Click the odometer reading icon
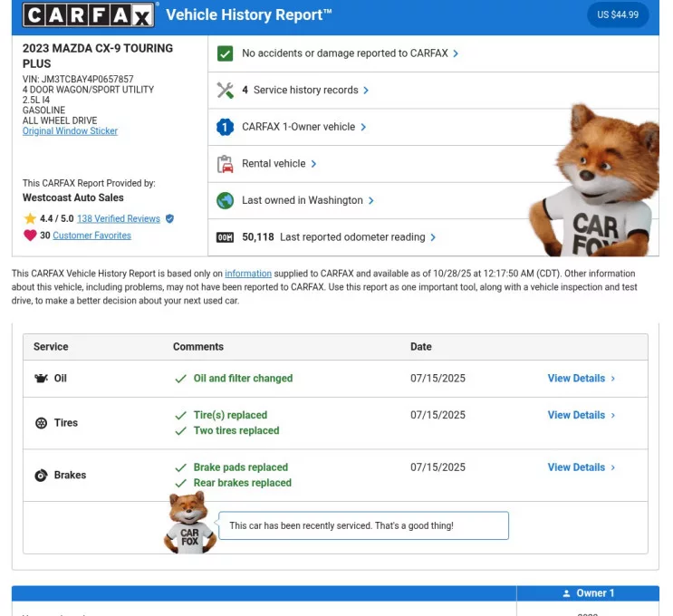 pos(226,237)
